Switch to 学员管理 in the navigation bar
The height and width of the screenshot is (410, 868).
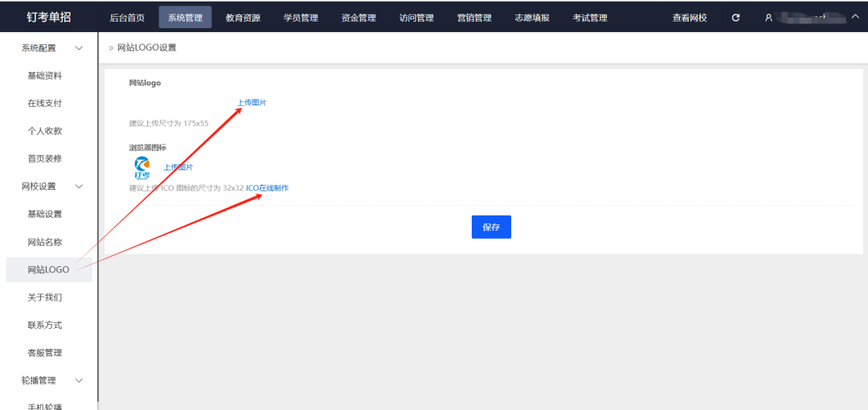[x=301, y=18]
